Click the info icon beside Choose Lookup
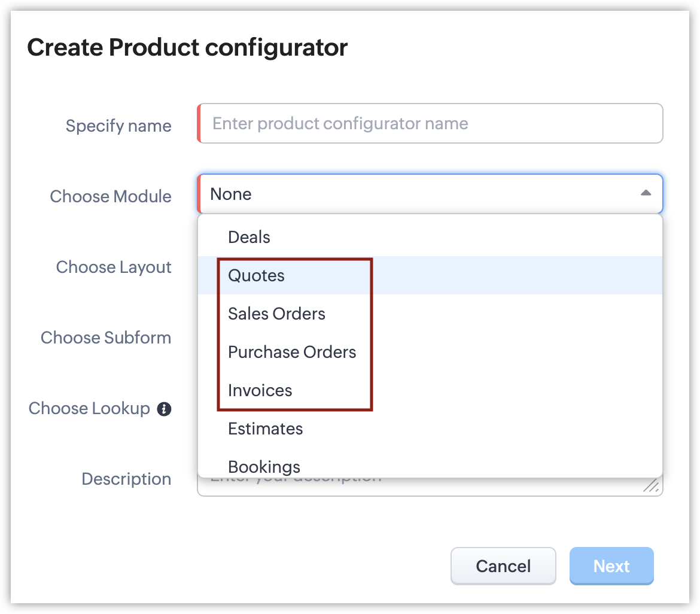 (x=164, y=409)
